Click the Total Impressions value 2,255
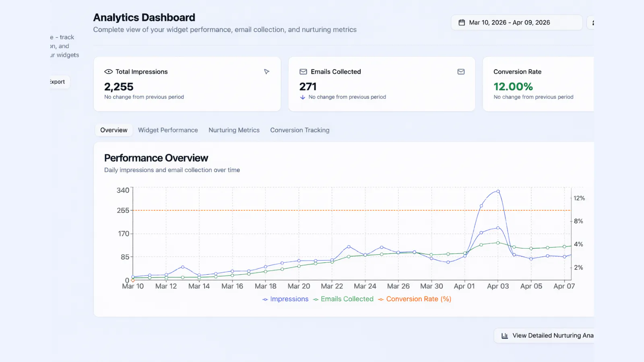The image size is (644, 362). click(119, 86)
